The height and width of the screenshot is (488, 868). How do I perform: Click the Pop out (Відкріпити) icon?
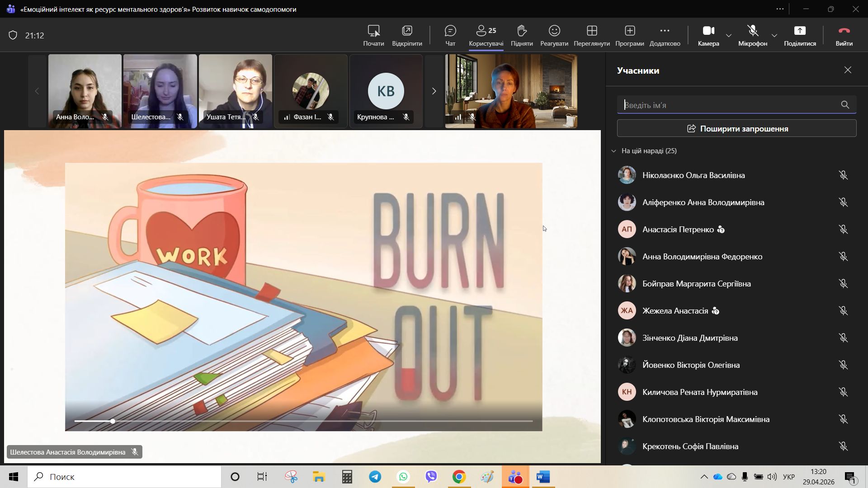coord(407,31)
